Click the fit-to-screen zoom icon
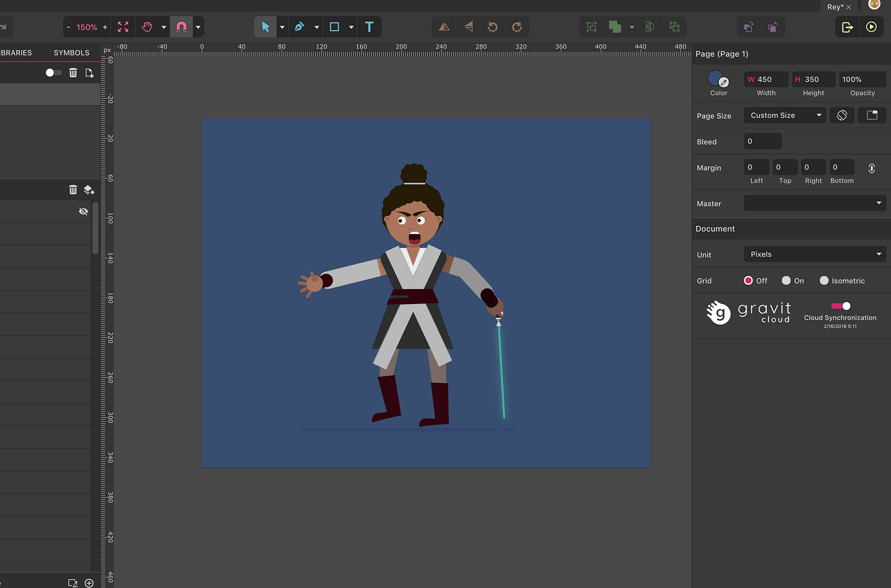891x588 pixels. tap(123, 27)
